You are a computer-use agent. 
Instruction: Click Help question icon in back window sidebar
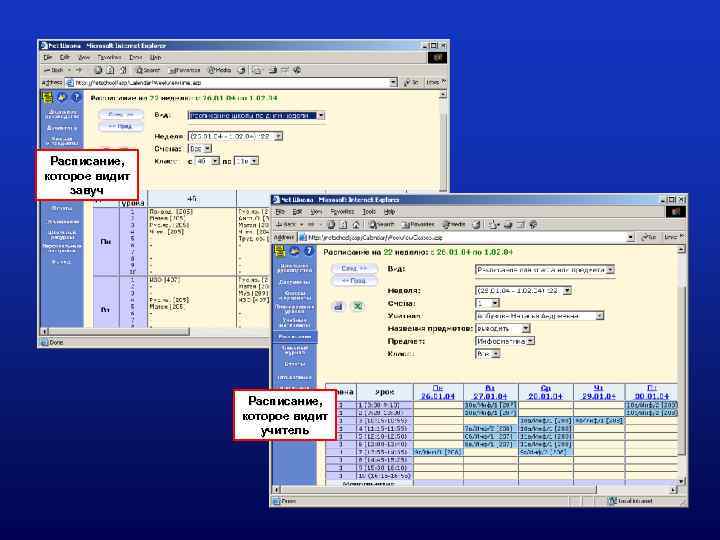(76, 97)
